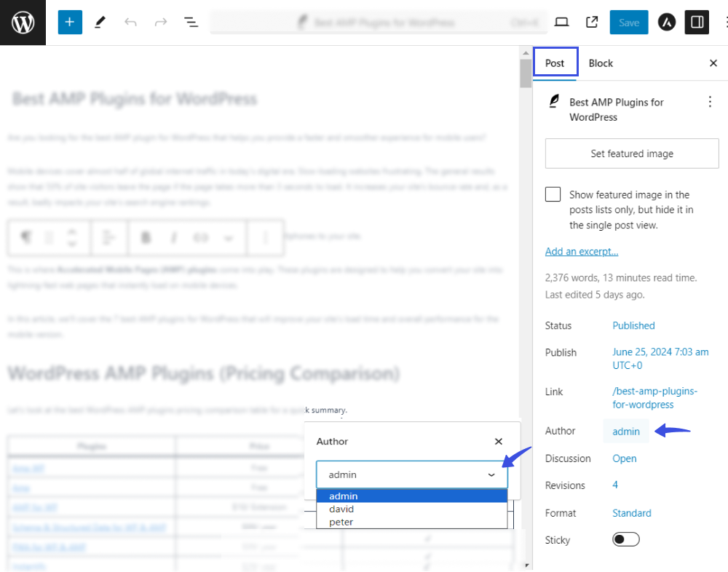
Task: Click the block drag handle icon
Action: pos(49,237)
